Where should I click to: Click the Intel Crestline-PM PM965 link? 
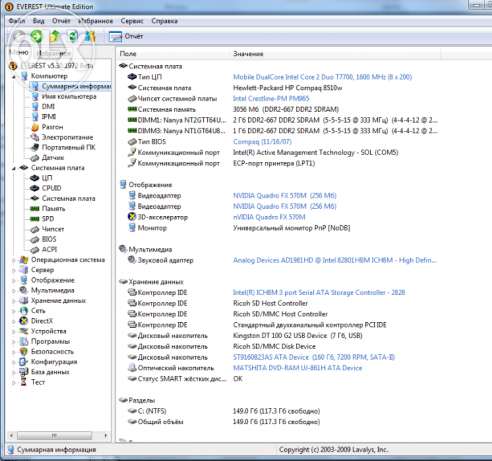click(x=271, y=99)
